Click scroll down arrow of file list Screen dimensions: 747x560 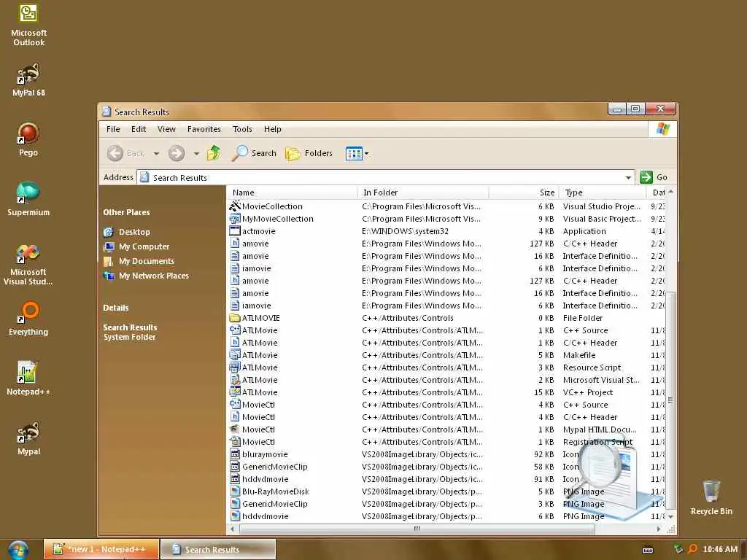(670, 517)
